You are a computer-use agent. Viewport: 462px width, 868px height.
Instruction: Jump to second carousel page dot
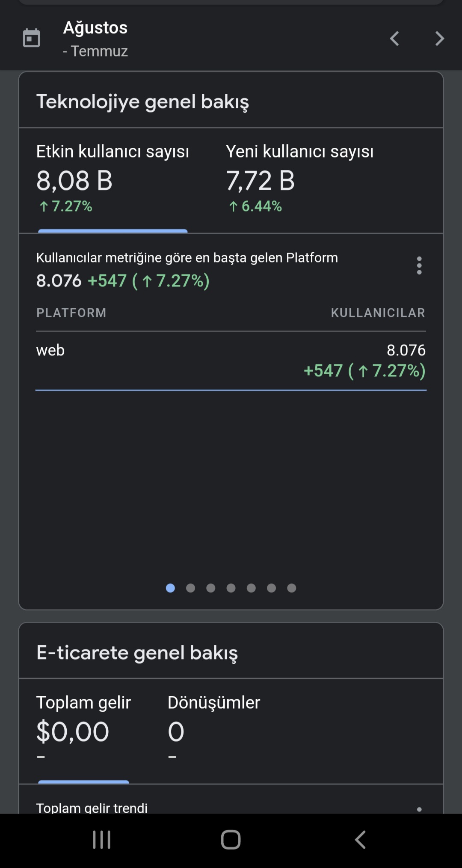click(x=190, y=588)
